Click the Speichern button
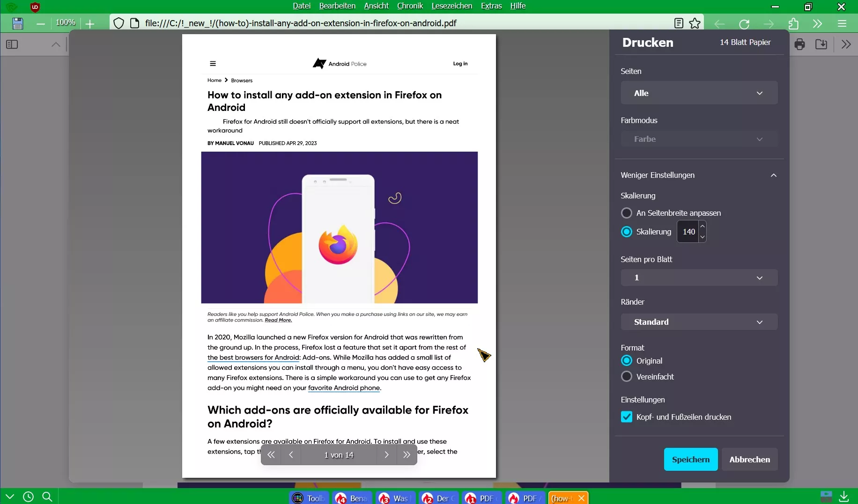858x504 pixels. coord(691,460)
